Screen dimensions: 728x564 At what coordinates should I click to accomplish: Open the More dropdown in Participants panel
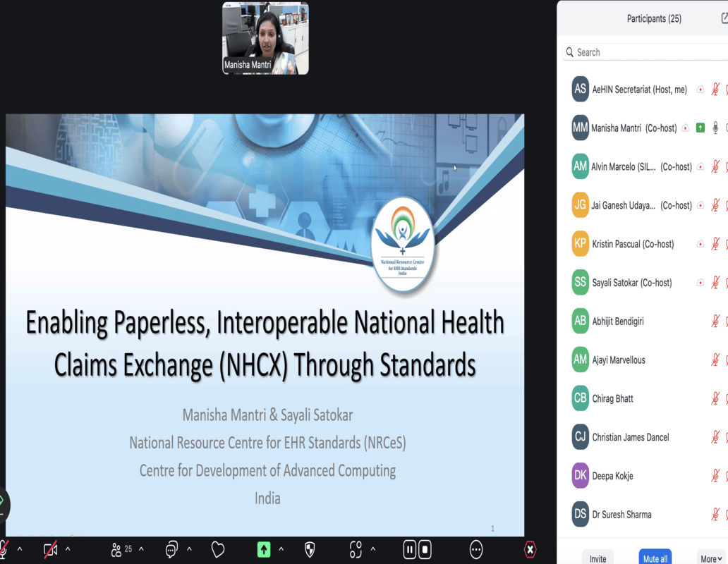pos(710,558)
